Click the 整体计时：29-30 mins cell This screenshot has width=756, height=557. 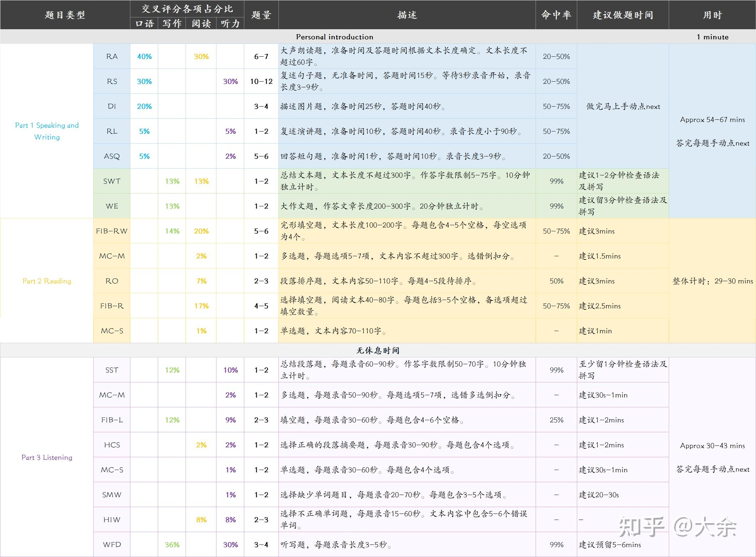[x=712, y=281]
